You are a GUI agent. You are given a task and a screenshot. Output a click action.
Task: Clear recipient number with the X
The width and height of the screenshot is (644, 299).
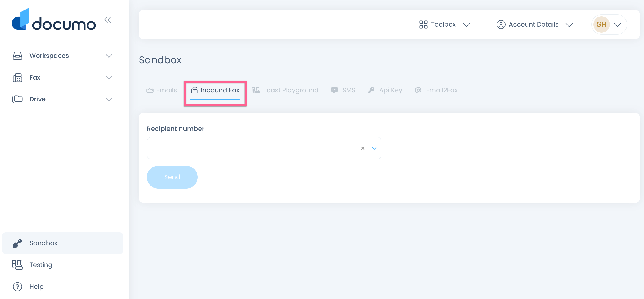pyautogui.click(x=363, y=148)
